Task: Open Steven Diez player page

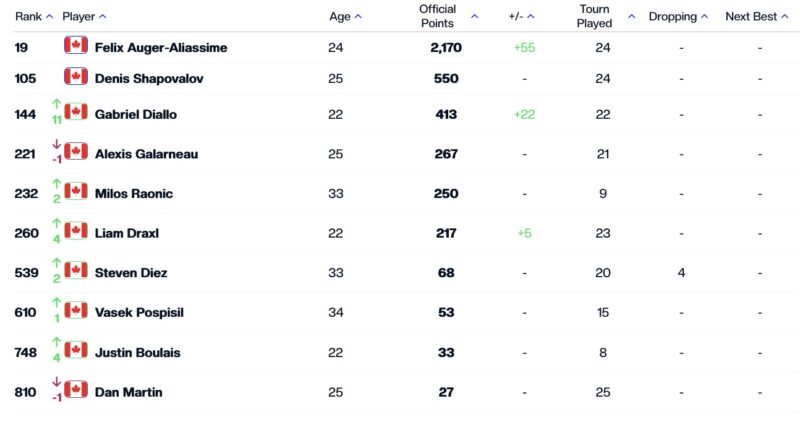Action: tap(131, 273)
